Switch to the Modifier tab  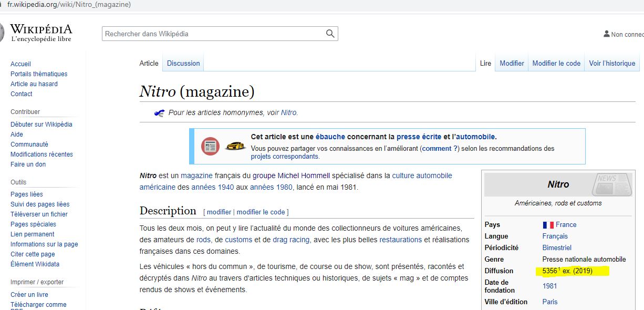click(512, 63)
